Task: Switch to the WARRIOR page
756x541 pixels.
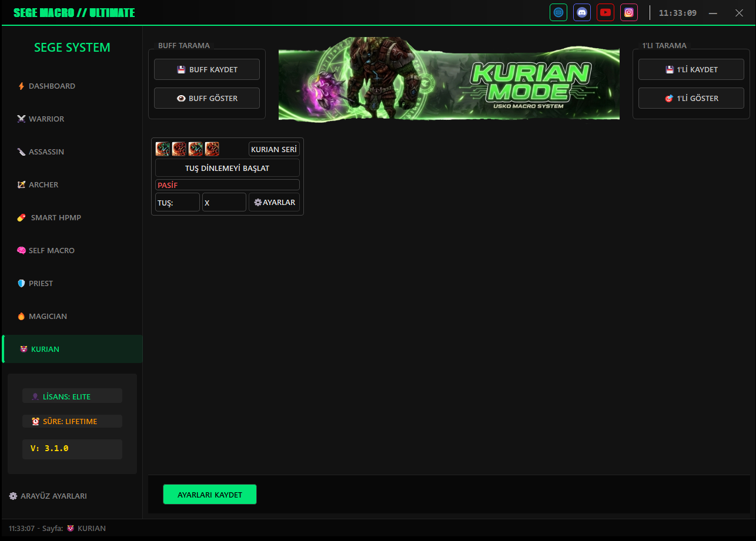Action: pyautogui.click(x=46, y=119)
